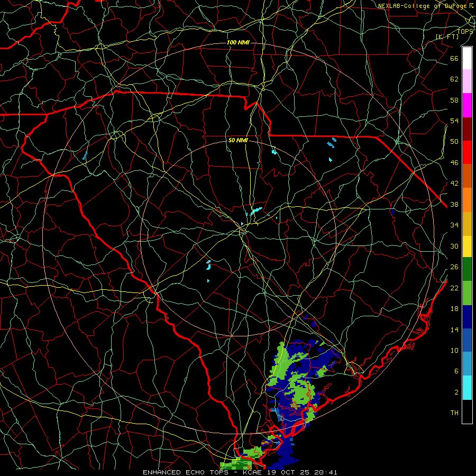Click the cyan 2 kft legend swatch
This screenshot has width=476, height=476.
click(467, 388)
